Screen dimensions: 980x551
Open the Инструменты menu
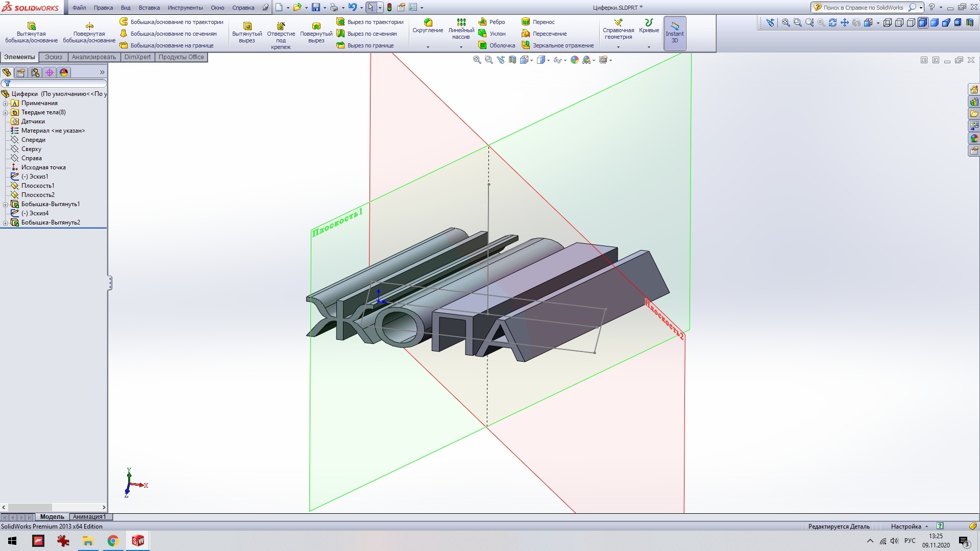click(x=185, y=8)
